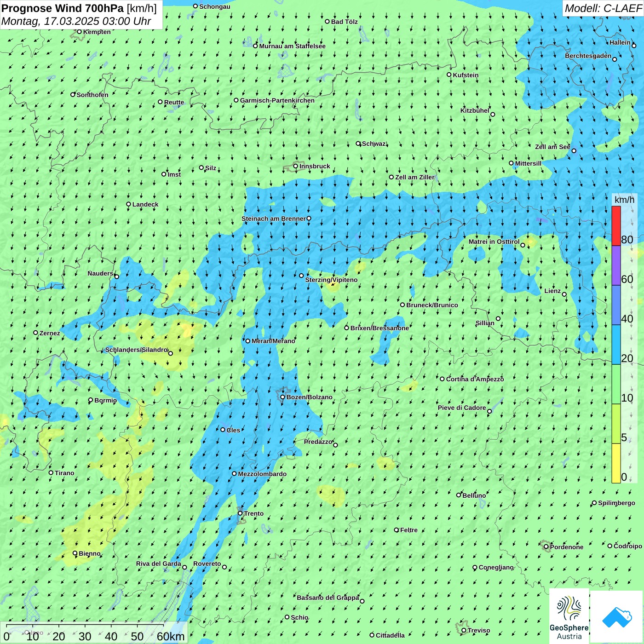Image resolution: width=644 pixels, height=644 pixels.
Task: Click the Predazzo label
Action: tap(318, 442)
